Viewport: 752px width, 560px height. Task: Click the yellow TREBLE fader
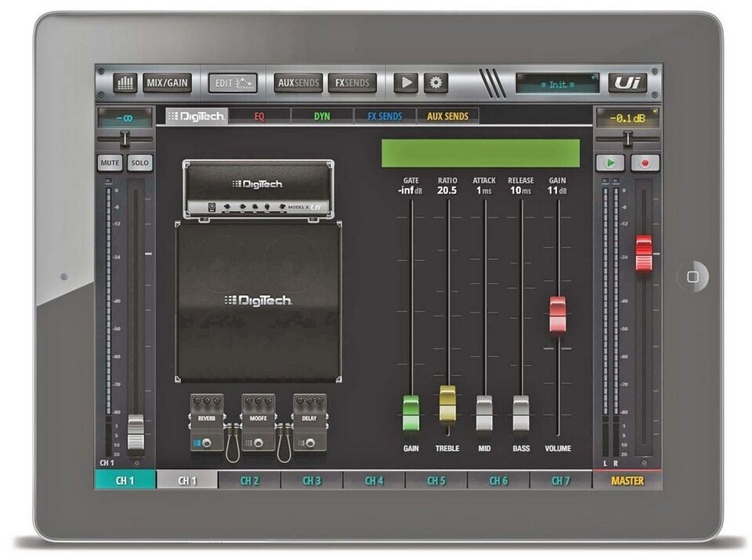click(447, 403)
